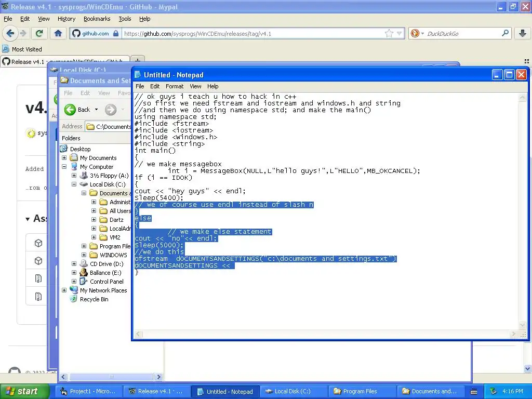Screen dimensions: 532x399
Task: Click DuckDuckGo search magnifier icon
Action: tap(505, 33)
